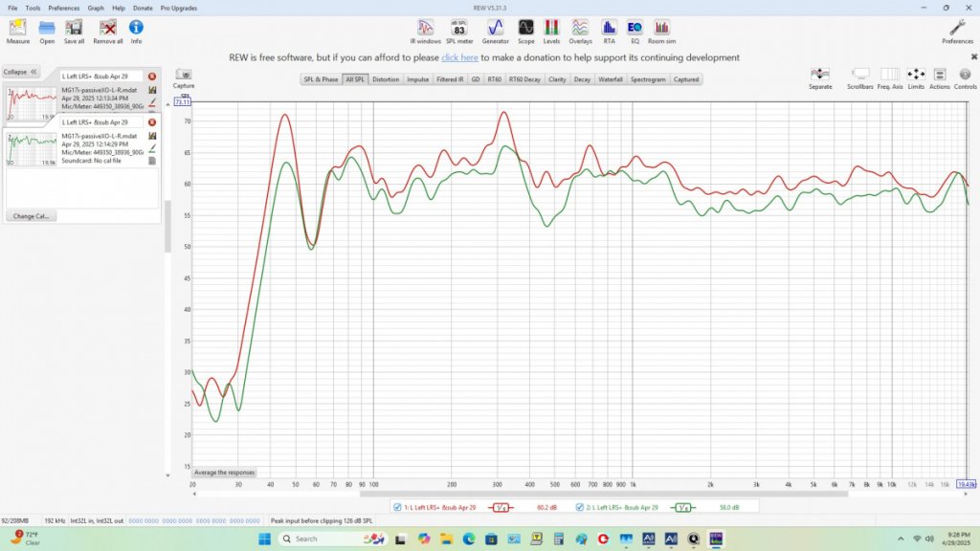Change trace colour of 12:13:34 PM measurement
Viewport: 980px width, 551px height.
pyautogui.click(x=152, y=102)
